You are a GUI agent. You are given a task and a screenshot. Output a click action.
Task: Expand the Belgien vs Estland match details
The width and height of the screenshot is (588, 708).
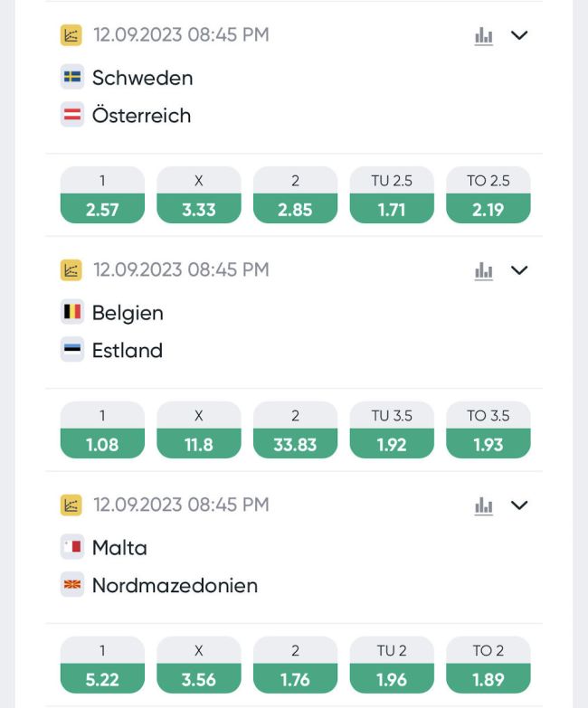[x=519, y=270]
